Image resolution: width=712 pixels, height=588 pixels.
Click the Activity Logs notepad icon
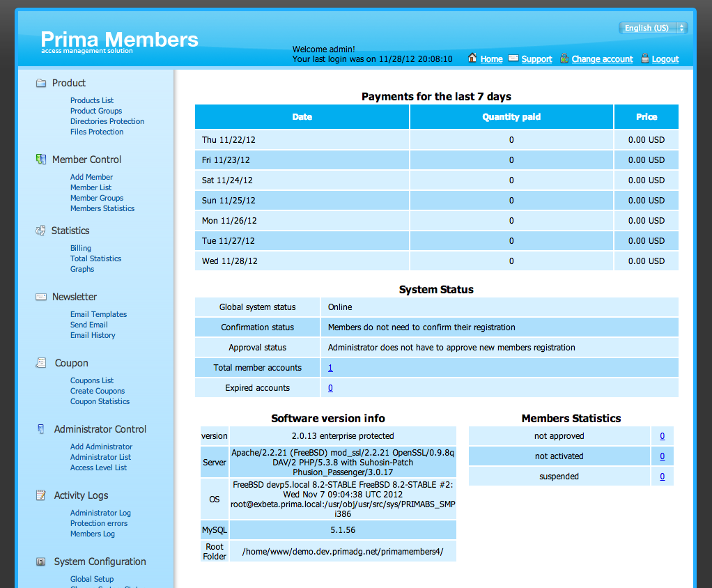click(x=40, y=495)
